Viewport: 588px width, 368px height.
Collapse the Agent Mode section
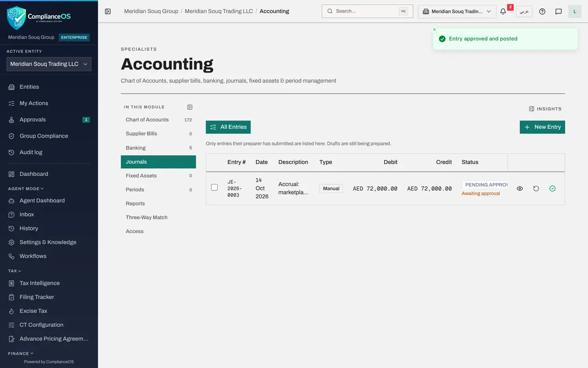click(x=26, y=189)
